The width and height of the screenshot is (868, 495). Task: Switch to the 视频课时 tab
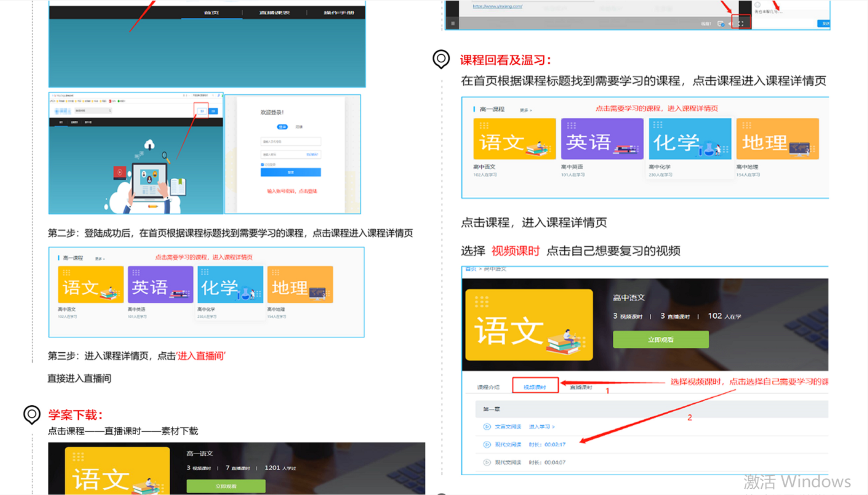point(535,387)
